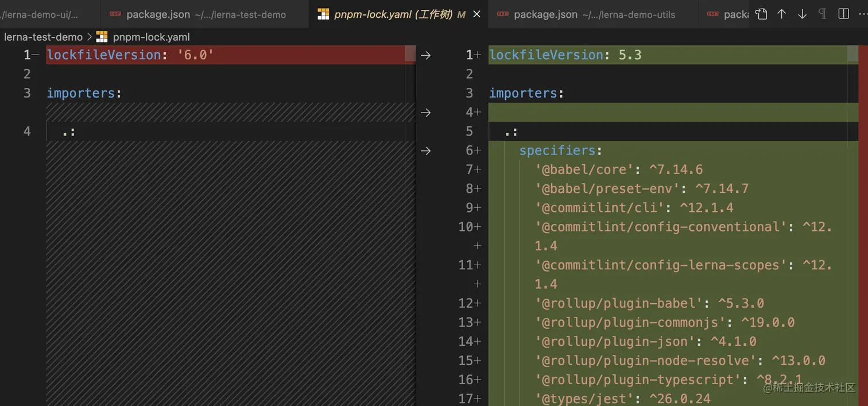Click '@types/jest': ^26.0.24 line

click(x=623, y=398)
